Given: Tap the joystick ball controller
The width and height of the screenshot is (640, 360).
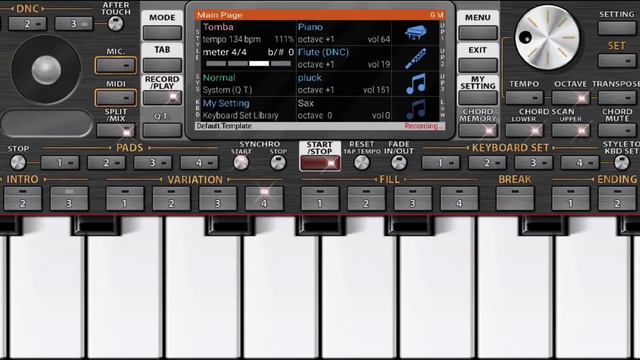Looking at the screenshot, I should coord(46,70).
